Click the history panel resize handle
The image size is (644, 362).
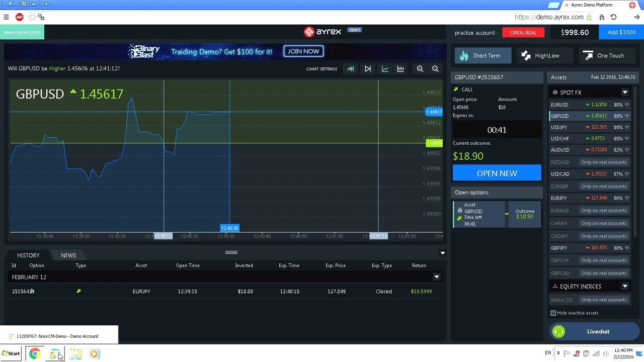click(231, 252)
